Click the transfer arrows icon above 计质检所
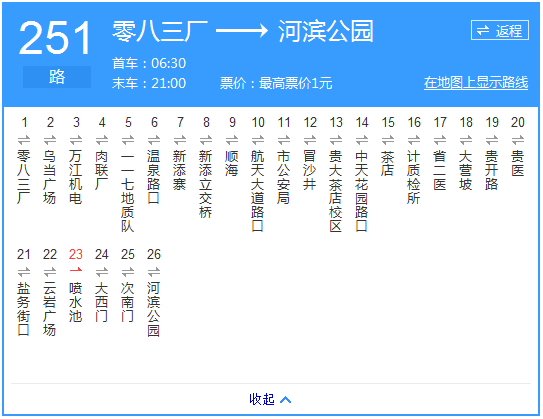 coord(413,140)
